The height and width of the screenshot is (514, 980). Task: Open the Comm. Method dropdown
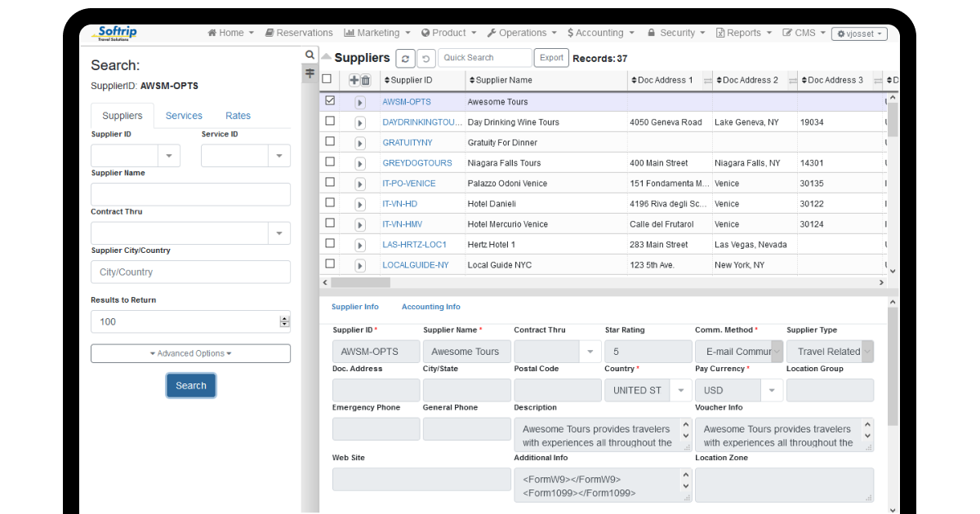pyautogui.click(x=777, y=352)
